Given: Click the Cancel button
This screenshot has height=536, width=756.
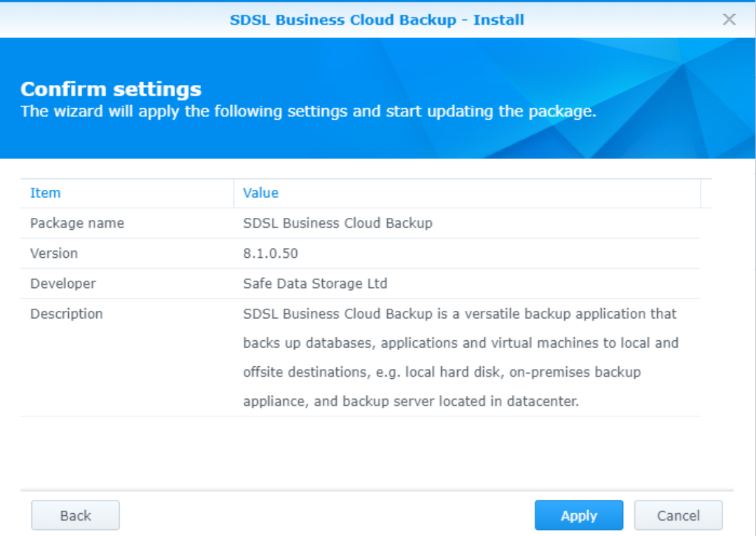Looking at the screenshot, I should (678, 515).
